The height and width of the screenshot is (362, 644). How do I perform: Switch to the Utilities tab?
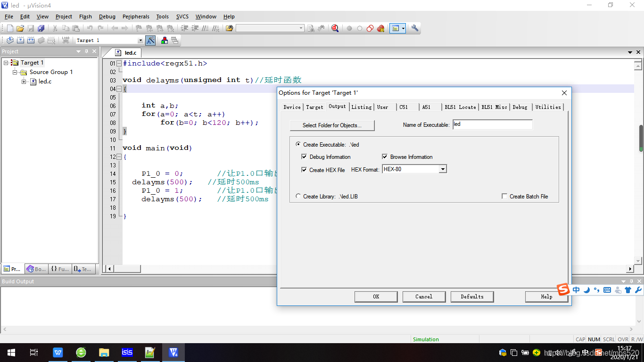click(548, 107)
